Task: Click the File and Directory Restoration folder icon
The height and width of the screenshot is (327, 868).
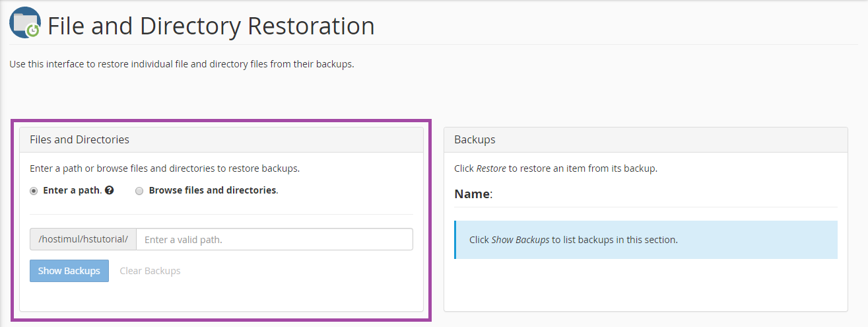Action: click(x=25, y=24)
